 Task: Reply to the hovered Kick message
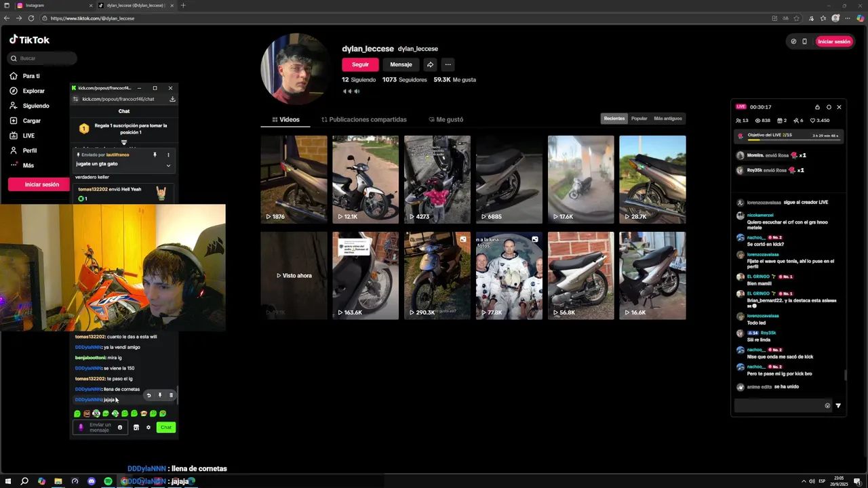149,395
